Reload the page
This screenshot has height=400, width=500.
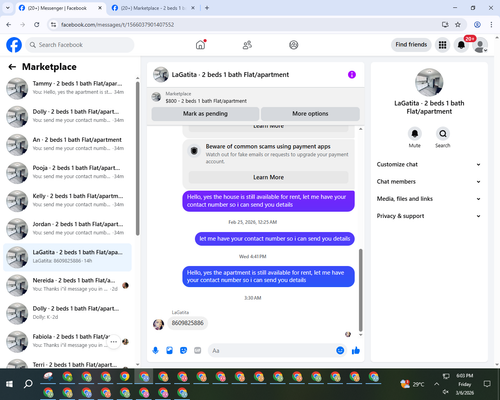tap(37, 25)
